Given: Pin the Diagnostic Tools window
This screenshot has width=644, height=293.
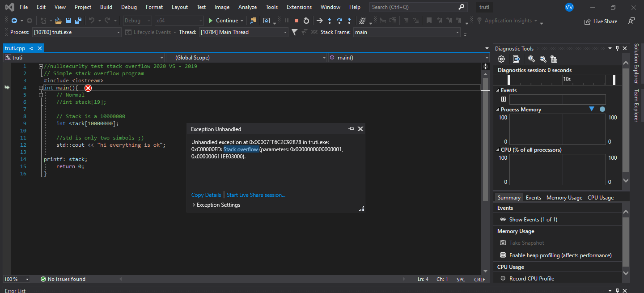Looking at the screenshot, I should point(617,48).
